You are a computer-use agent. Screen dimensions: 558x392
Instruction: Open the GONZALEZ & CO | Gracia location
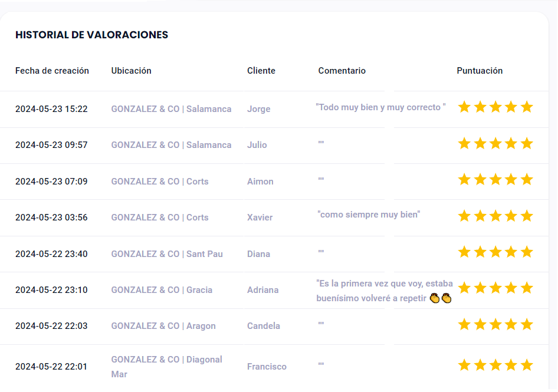(162, 290)
